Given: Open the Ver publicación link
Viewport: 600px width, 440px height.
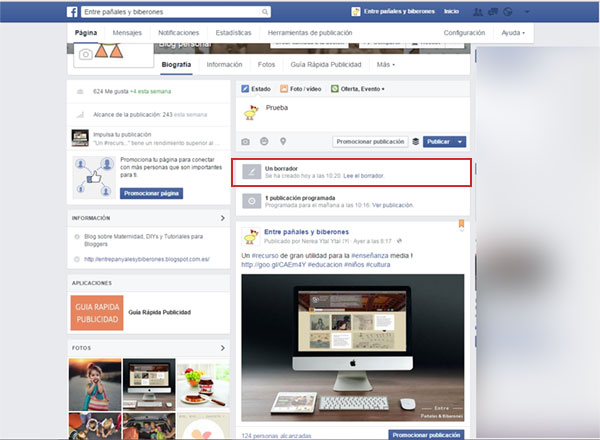Looking at the screenshot, I should click(393, 205).
